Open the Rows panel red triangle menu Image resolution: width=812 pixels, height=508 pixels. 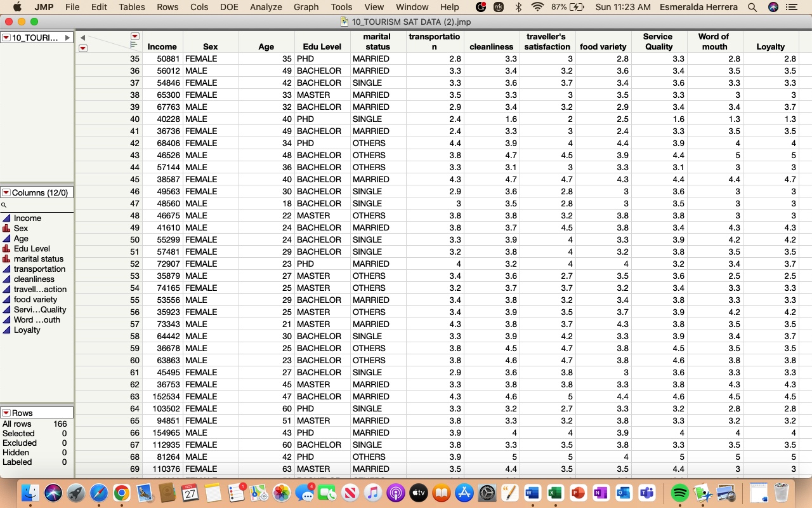(6, 411)
